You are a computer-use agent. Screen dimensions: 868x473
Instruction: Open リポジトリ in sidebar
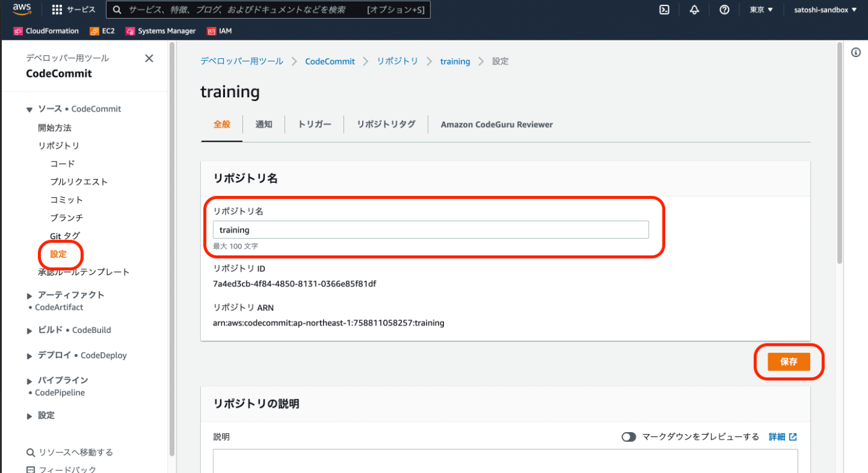(59, 146)
